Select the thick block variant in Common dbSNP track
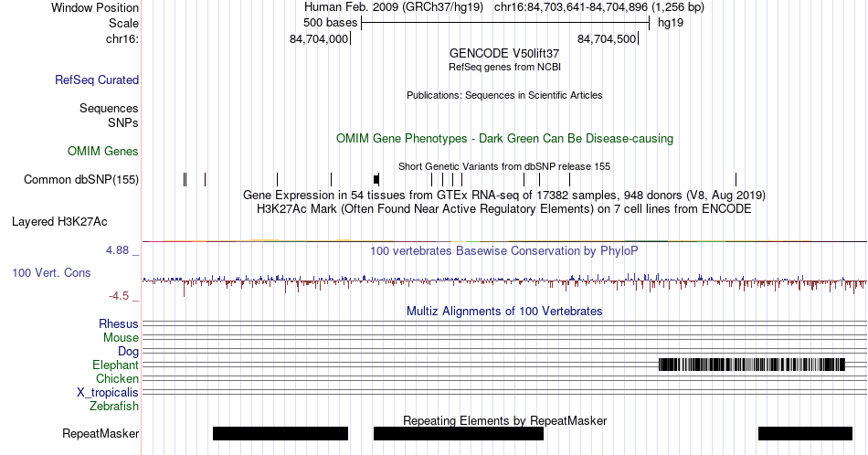The height and width of the screenshot is (455, 868). 376,179
